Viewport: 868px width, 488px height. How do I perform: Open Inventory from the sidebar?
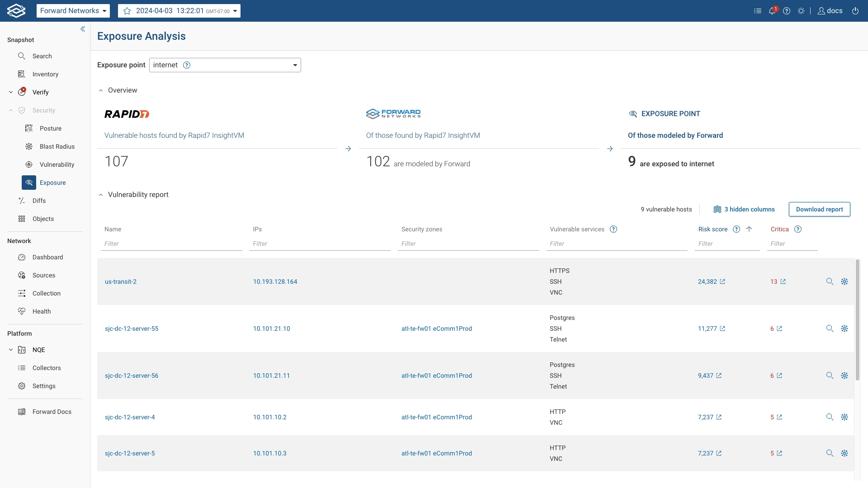[45, 74]
